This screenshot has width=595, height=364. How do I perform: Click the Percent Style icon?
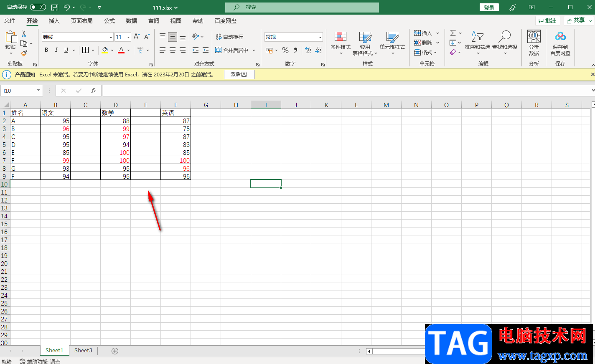coord(285,50)
